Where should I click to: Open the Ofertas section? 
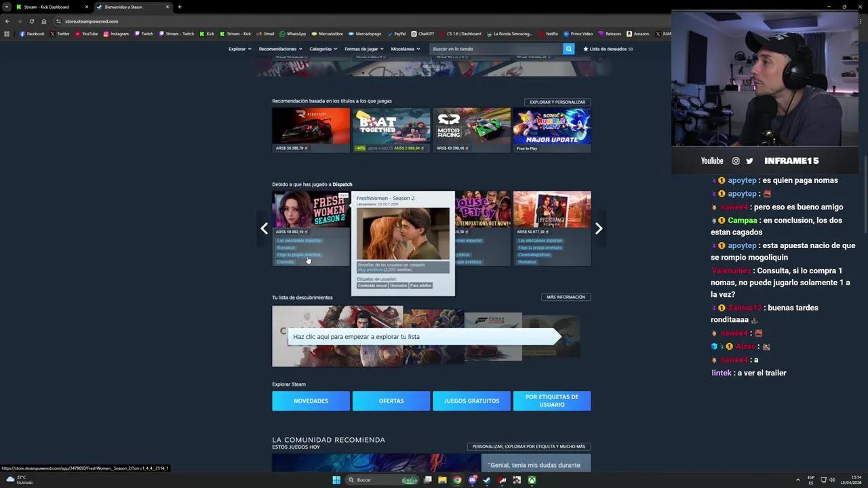tap(391, 401)
